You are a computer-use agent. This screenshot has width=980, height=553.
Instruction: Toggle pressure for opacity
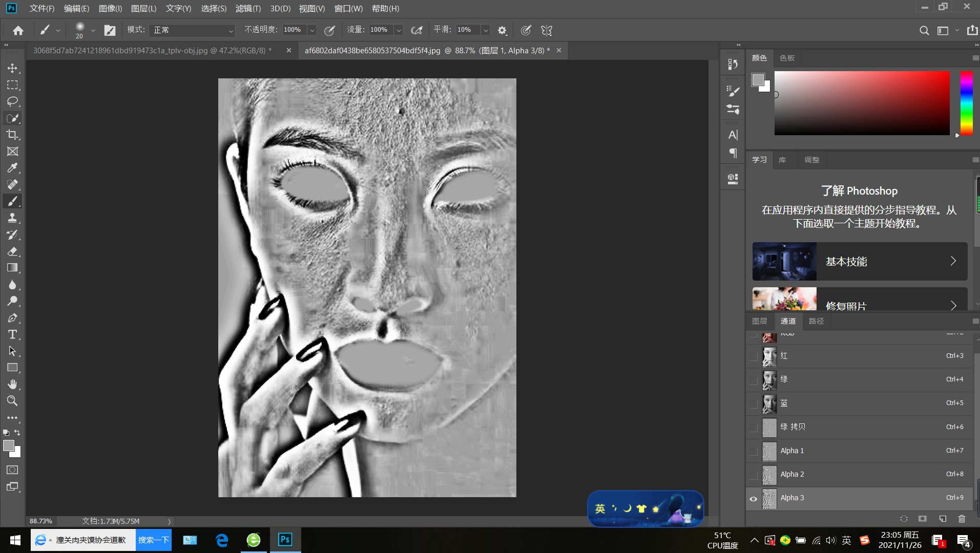point(330,30)
